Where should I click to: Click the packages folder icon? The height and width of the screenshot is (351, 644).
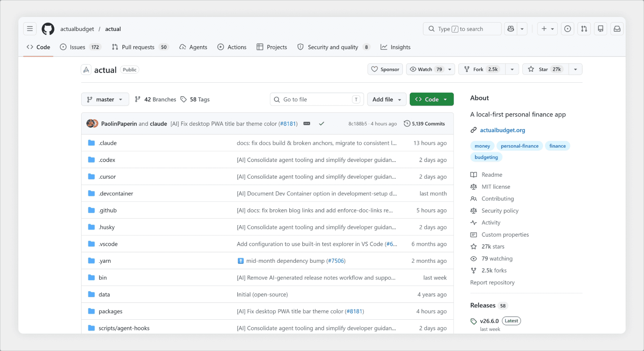[91, 311]
